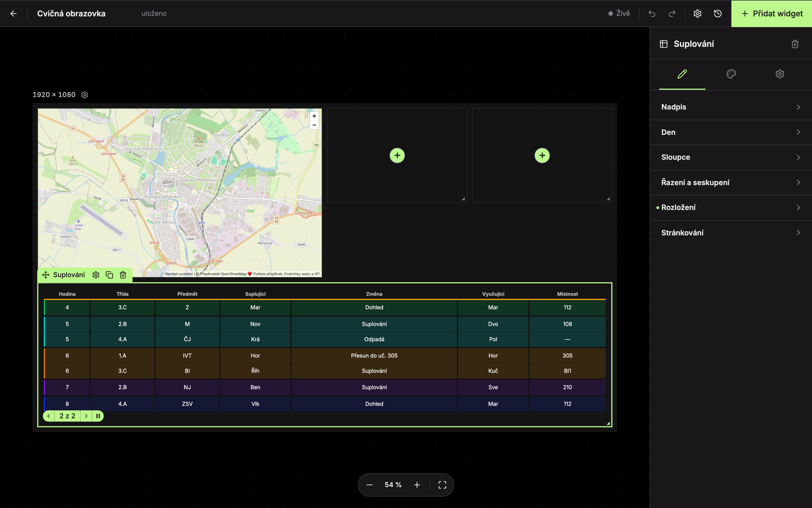
Task: Pause the table page rotation
Action: coord(98,416)
